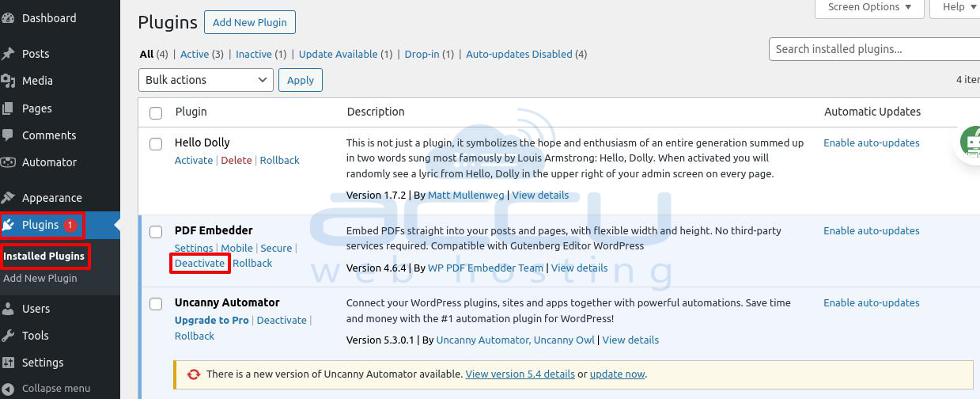Click the Apply bulk action button
Image resolution: width=980 pixels, height=399 pixels.
301,80
